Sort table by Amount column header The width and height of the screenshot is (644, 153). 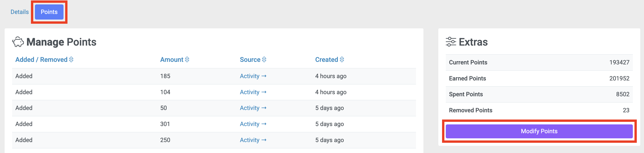(172, 60)
